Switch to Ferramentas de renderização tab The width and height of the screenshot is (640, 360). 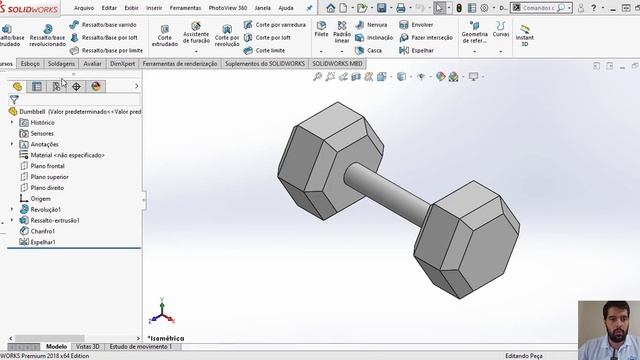click(x=180, y=64)
